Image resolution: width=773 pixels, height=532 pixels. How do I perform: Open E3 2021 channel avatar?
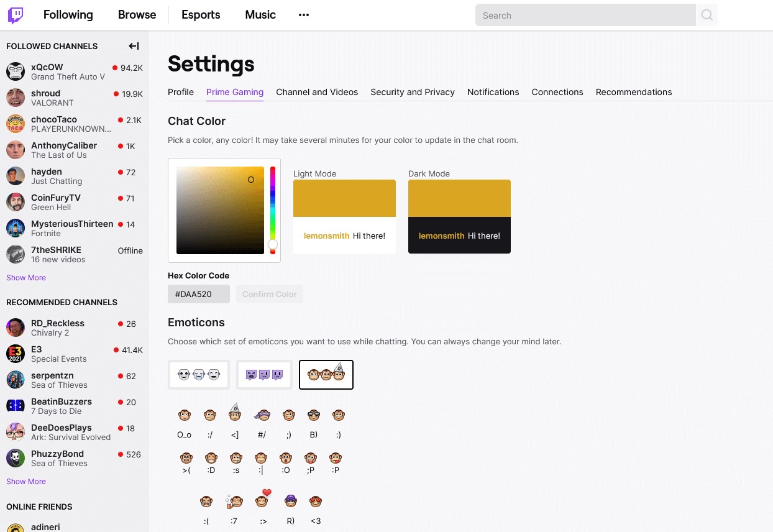click(x=16, y=354)
